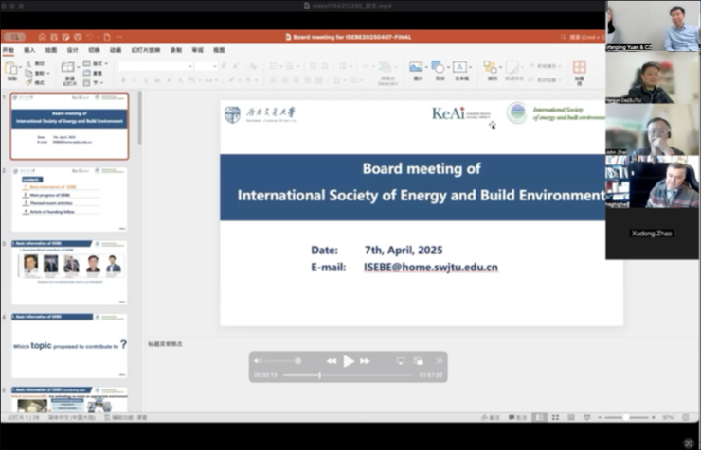Click the Arrange icon
This screenshot has height=452, width=703.
click(x=490, y=67)
